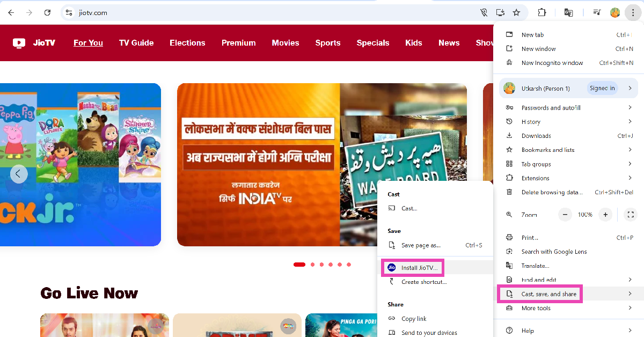Click the Go Live Now heading
Image resolution: width=644 pixels, height=337 pixels.
[x=89, y=294]
